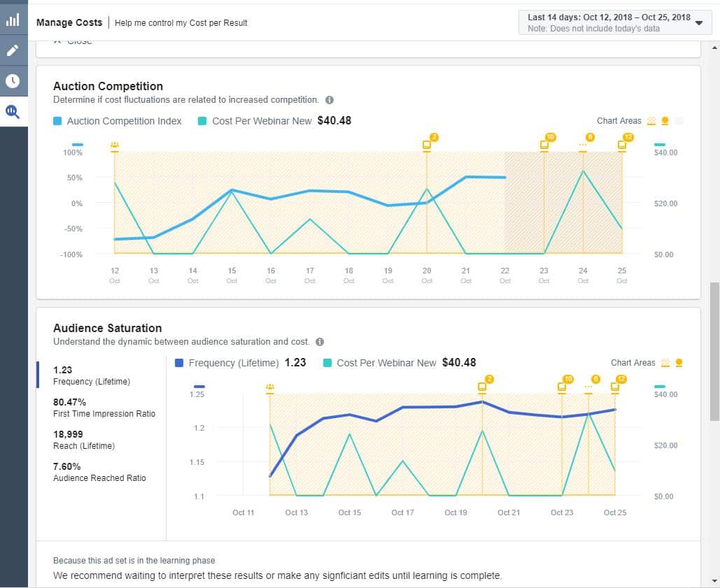This screenshot has width=720, height=588.
Task: Open the date range dropdown Last 14 days
Action: (615, 22)
